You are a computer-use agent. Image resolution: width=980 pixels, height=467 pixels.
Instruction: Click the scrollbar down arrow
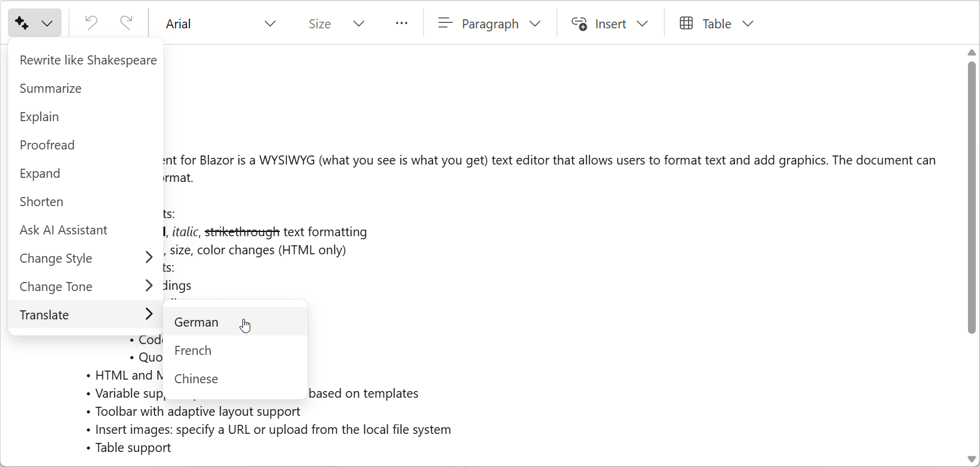click(x=972, y=459)
